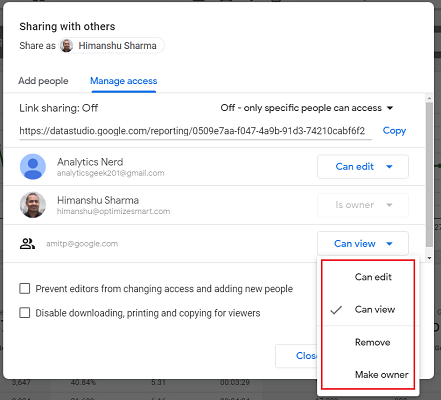The image size is (441, 400).
Task: Click the Link sharing: Off label
Action: pyautogui.click(x=59, y=108)
